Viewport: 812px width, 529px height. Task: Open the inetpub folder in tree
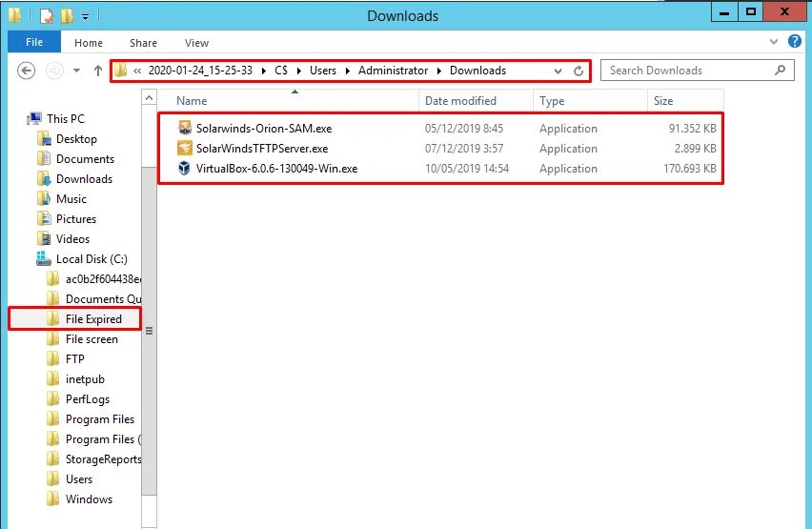pos(85,379)
